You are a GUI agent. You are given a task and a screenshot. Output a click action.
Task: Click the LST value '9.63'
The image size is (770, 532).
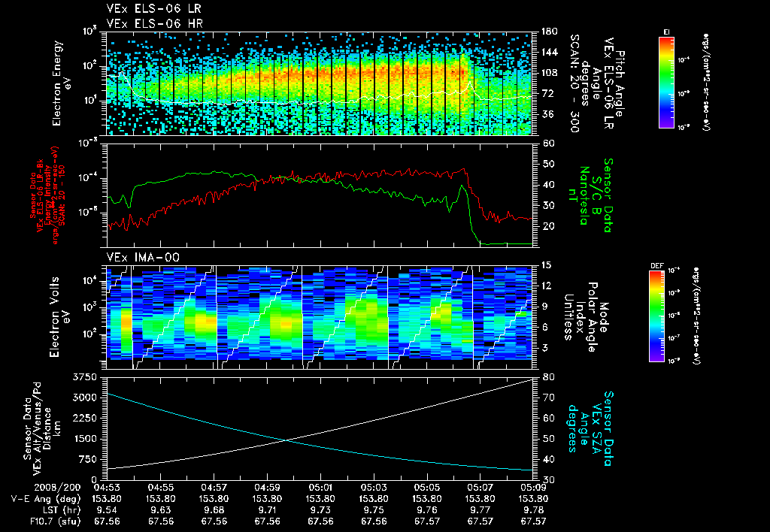pyautogui.click(x=161, y=510)
